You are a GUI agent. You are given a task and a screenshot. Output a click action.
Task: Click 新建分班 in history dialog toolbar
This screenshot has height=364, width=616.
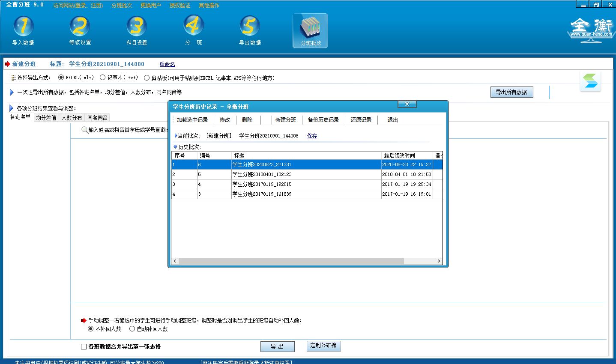[x=286, y=120]
